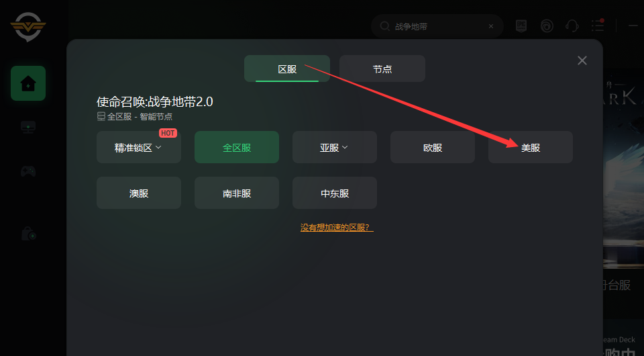The width and height of the screenshot is (644, 356).
Task: Expand the 精准锁区 dropdown
Action: (x=139, y=147)
